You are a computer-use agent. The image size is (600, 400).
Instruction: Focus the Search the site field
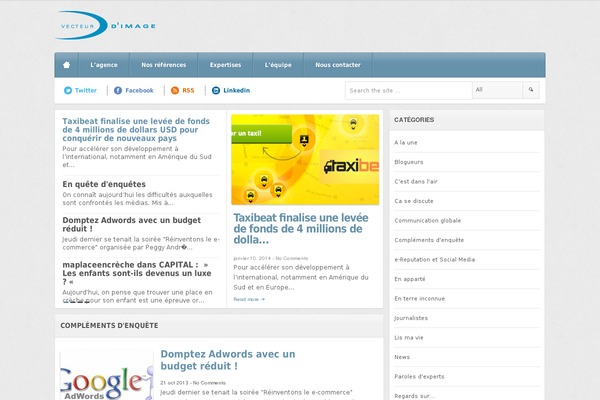pos(409,90)
